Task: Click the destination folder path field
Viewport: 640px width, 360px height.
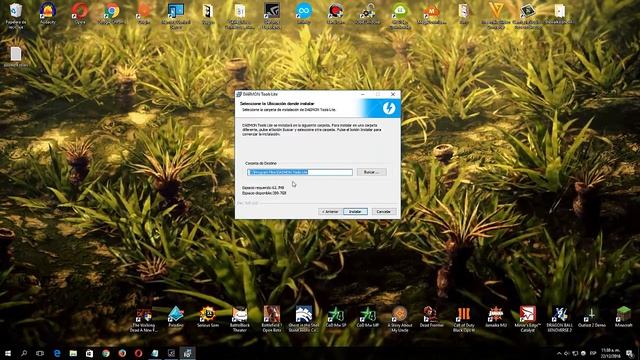Action: pyautogui.click(x=300, y=172)
